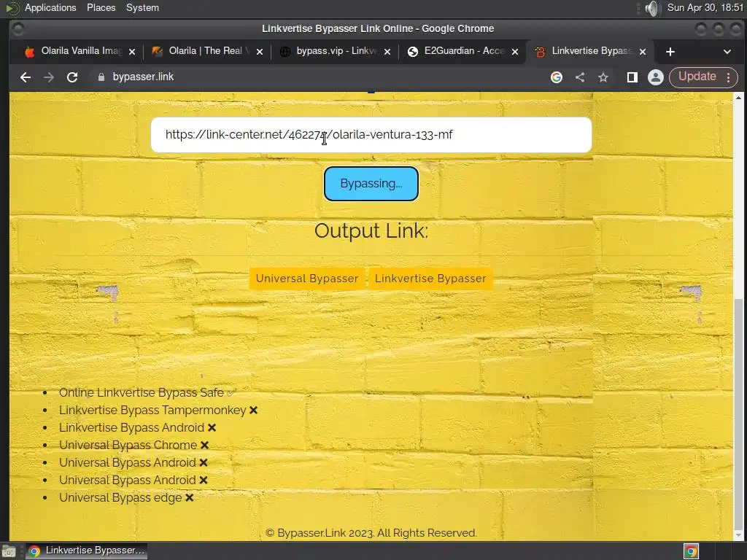Open the clock showing Sun Apr 30
747x560 pixels.
(x=705, y=8)
